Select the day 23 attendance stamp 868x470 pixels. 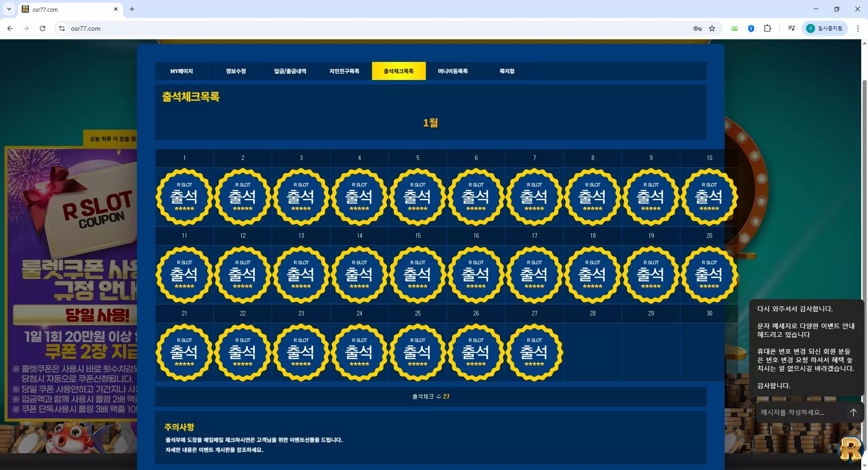point(301,352)
